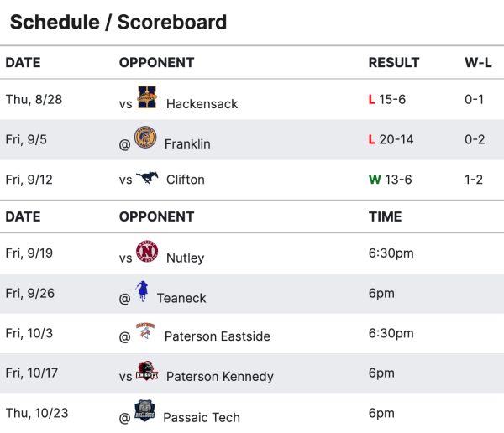View the L 20-14 game result
504x433 pixels.
[x=391, y=139]
